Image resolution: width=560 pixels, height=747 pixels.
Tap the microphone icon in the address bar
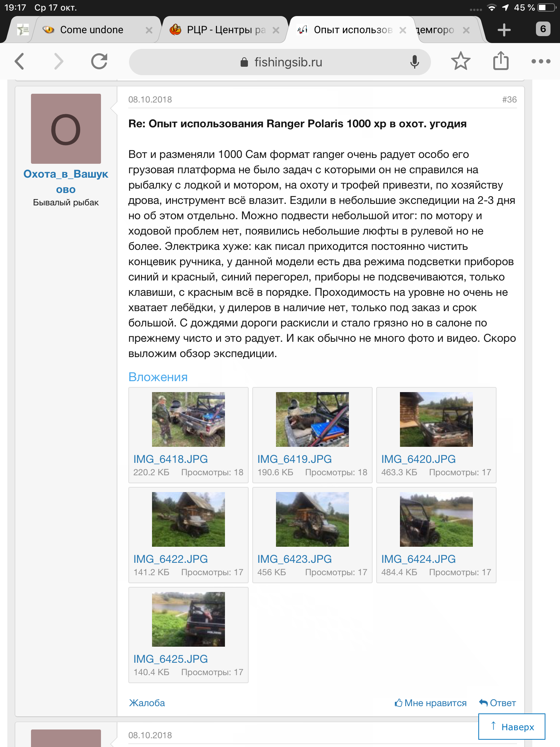pyautogui.click(x=414, y=62)
